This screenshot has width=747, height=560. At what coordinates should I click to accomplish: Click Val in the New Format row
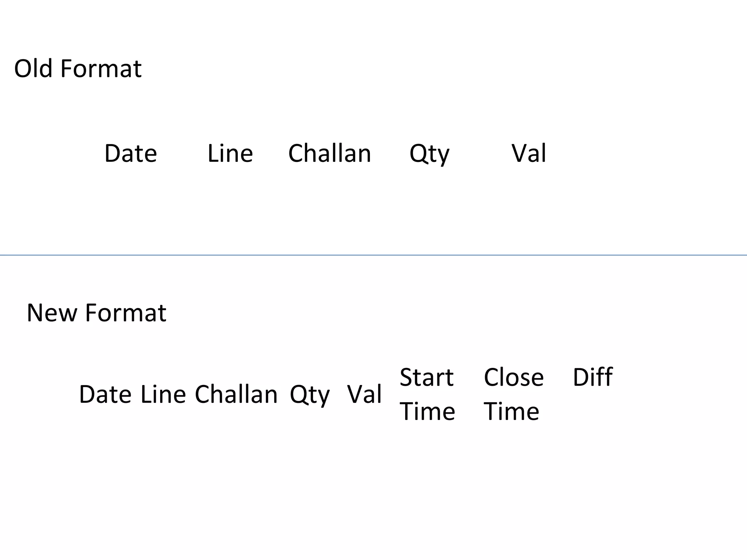pyautogui.click(x=364, y=394)
